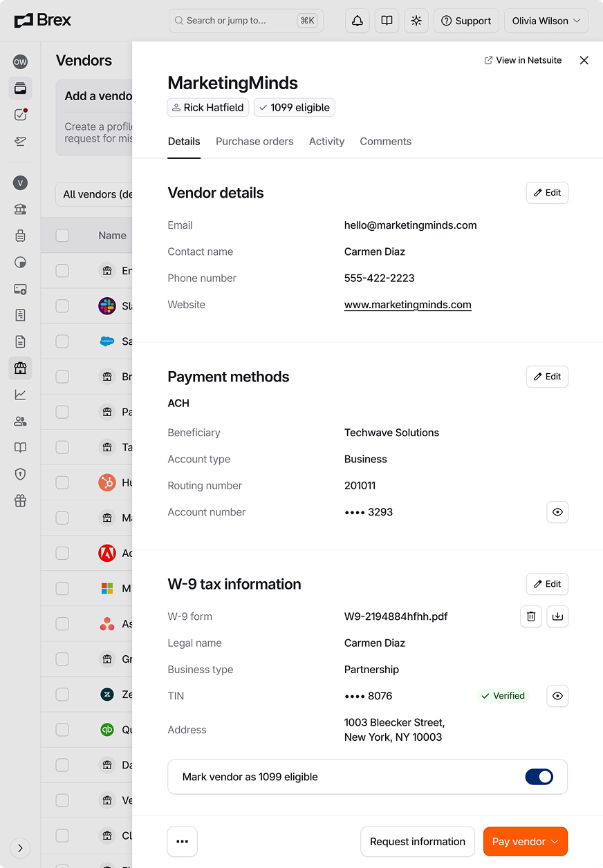Tick the HubSpot row checkbox
This screenshot has height=868, width=603.
[62, 482]
